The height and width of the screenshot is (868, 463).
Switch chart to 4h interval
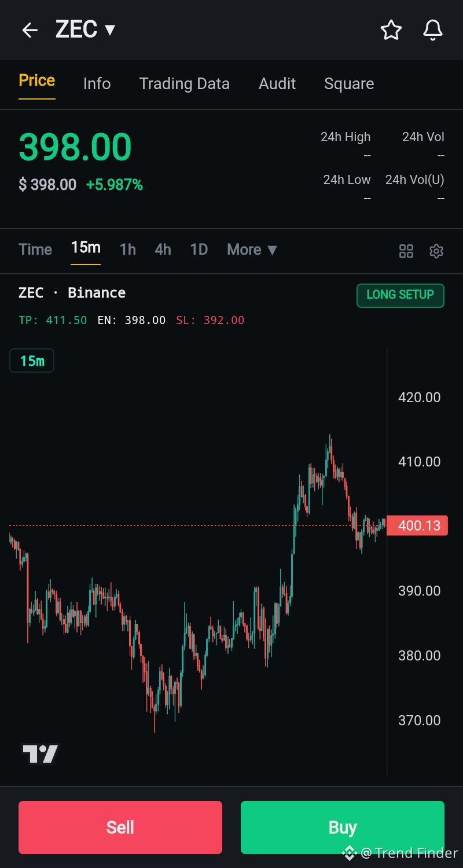pos(163,250)
